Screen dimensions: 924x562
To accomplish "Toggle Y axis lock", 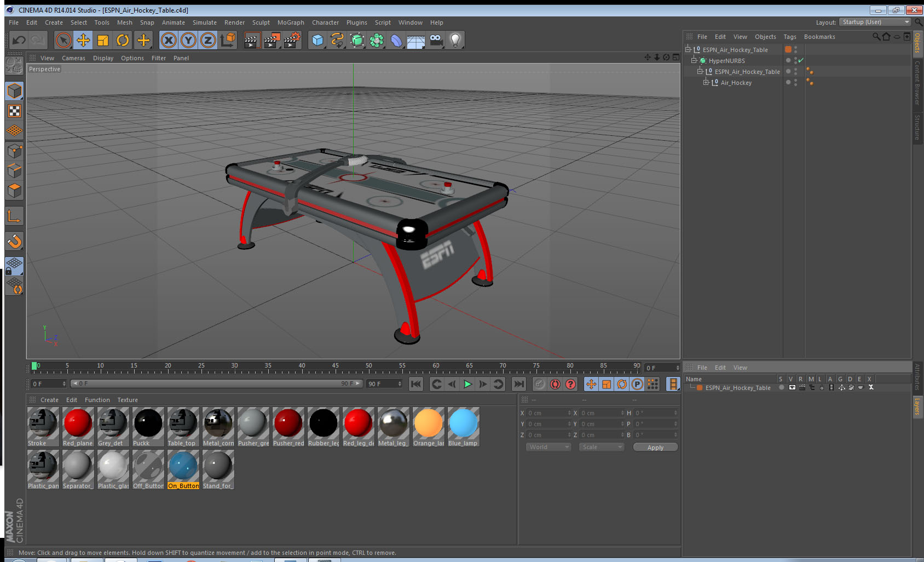I will [188, 40].
